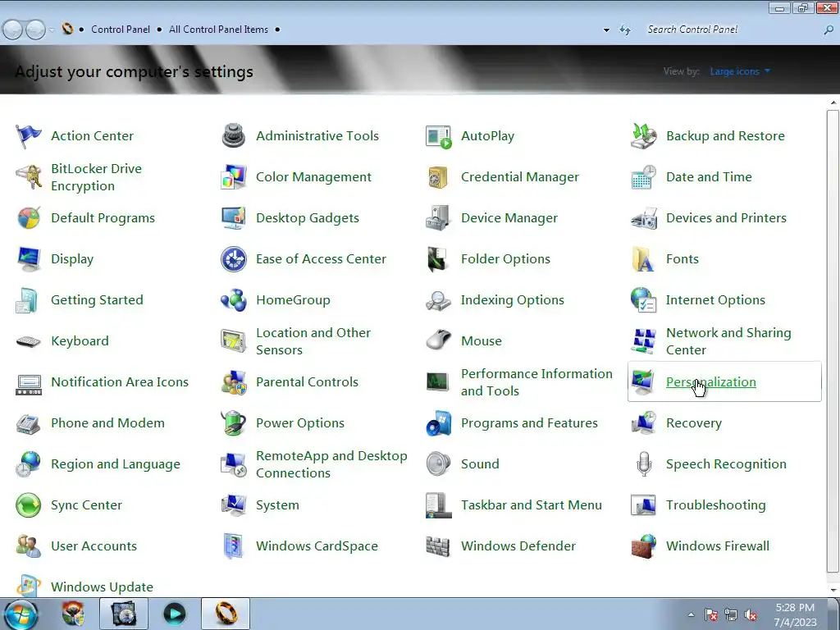Click the muted volume tray icon
This screenshot has height=630, width=840.
(x=751, y=615)
